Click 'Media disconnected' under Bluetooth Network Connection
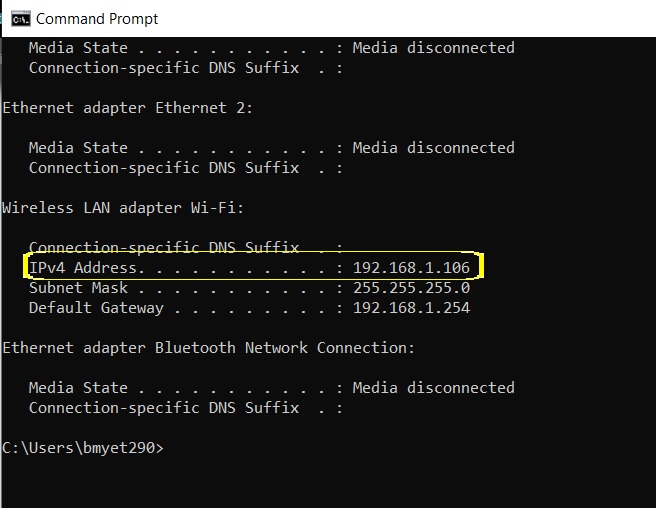Viewport: 656px width, 508px height. (x=433, y=388)
